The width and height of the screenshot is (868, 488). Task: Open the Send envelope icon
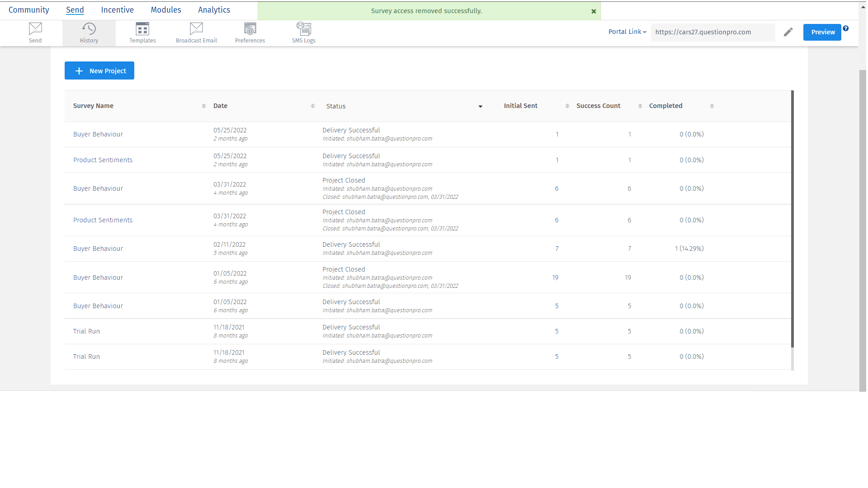click(x=35, y=29)
